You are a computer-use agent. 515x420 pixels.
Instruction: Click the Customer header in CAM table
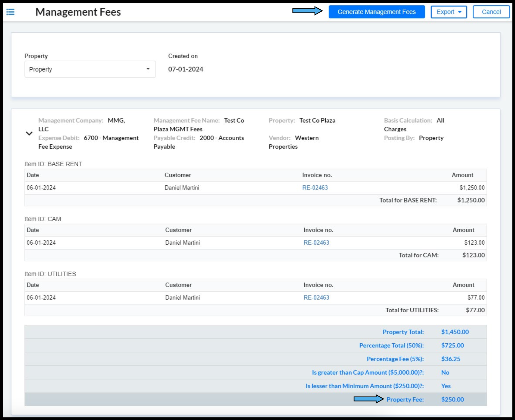[178, 230]
